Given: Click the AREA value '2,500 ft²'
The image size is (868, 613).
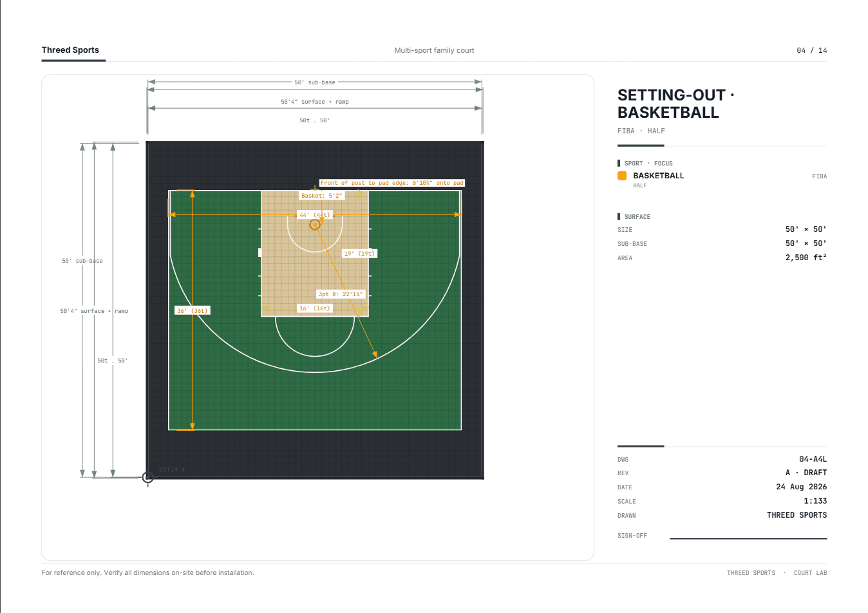Looking at the screenshot, I should (x=806, y=258).
